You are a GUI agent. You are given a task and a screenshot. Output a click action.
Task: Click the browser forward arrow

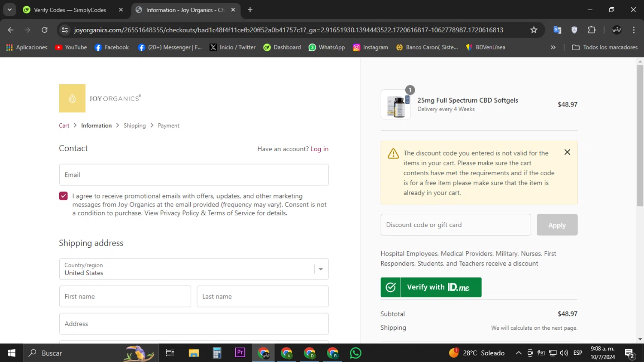pos(27,30)
